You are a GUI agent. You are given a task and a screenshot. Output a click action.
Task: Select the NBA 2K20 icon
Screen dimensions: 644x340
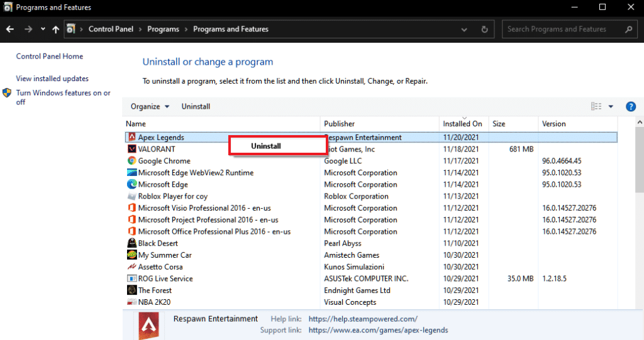[x=131, y=302]
